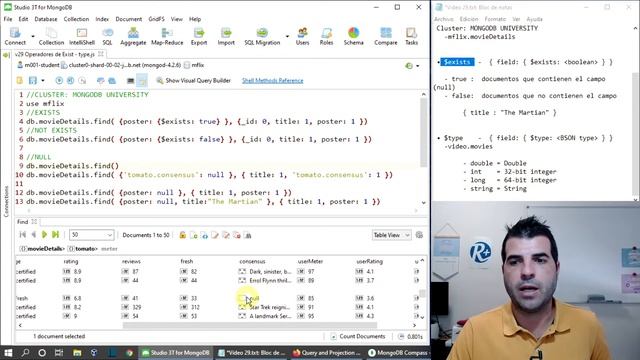This screenshot has width=640, height=360.
Task: Click the Import toolbar icon
Action: tap(226, 36)
